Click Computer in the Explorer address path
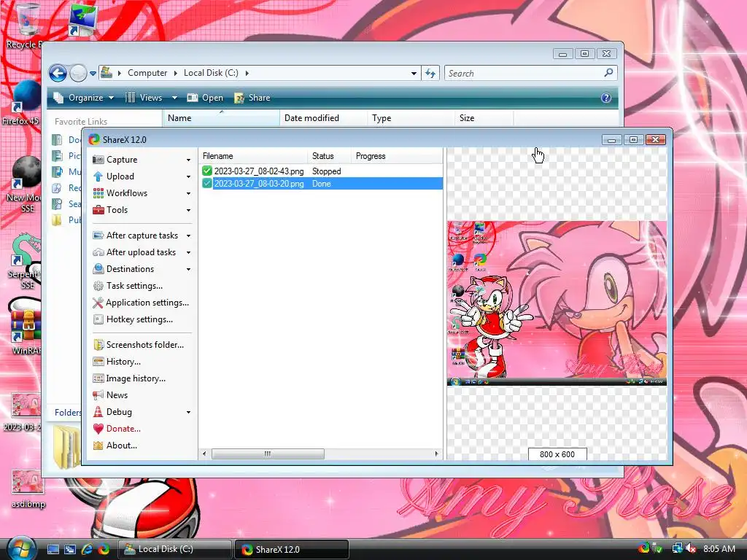The width and height of the screenshot is (747, 560). point(147,73)
